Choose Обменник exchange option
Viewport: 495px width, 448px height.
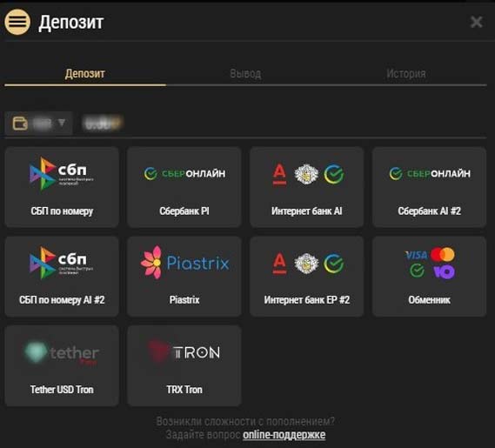430,277
